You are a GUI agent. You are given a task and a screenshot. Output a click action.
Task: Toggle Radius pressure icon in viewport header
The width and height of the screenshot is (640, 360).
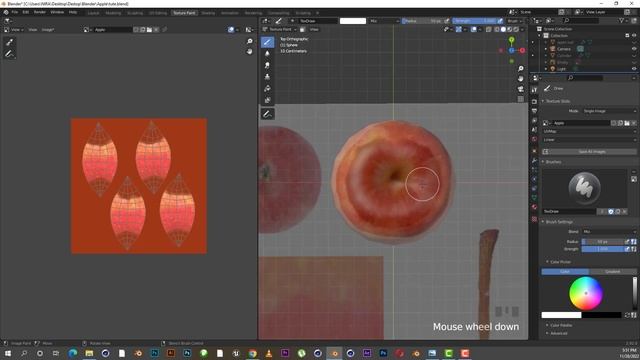(x=447, y=21)
